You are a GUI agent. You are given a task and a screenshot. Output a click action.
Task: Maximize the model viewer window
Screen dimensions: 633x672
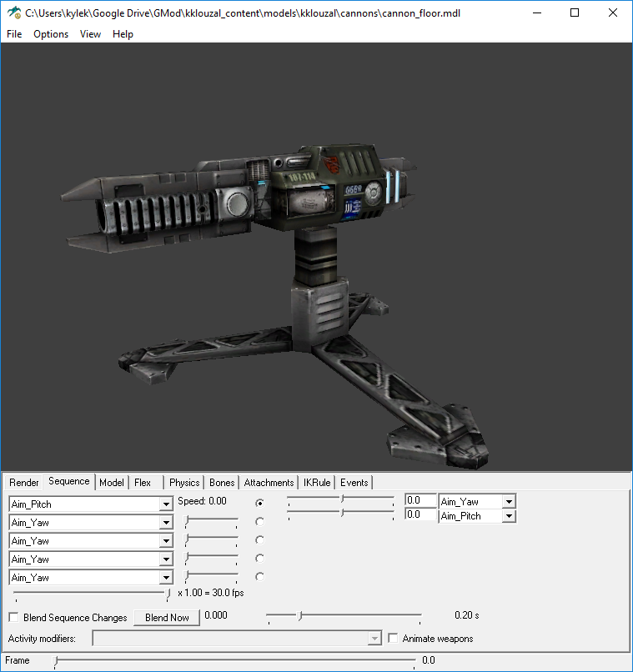(x=575, y=13)
